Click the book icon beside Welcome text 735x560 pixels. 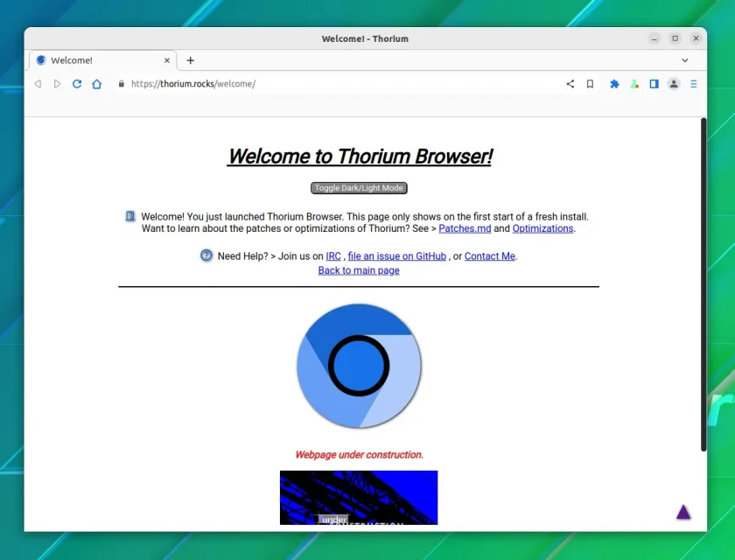pos(129,216)
